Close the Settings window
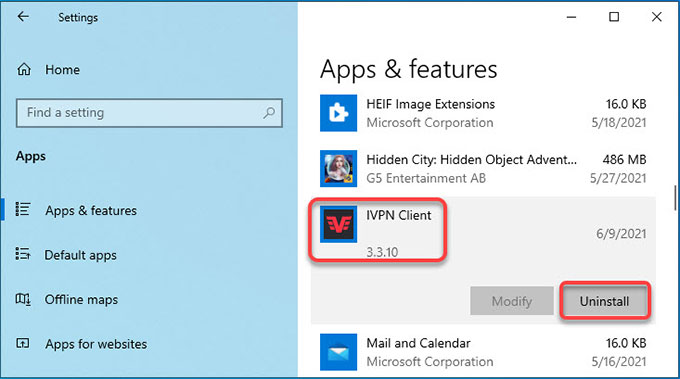Image resolution: width=680 pixels, height=379 pixels. 657,17
